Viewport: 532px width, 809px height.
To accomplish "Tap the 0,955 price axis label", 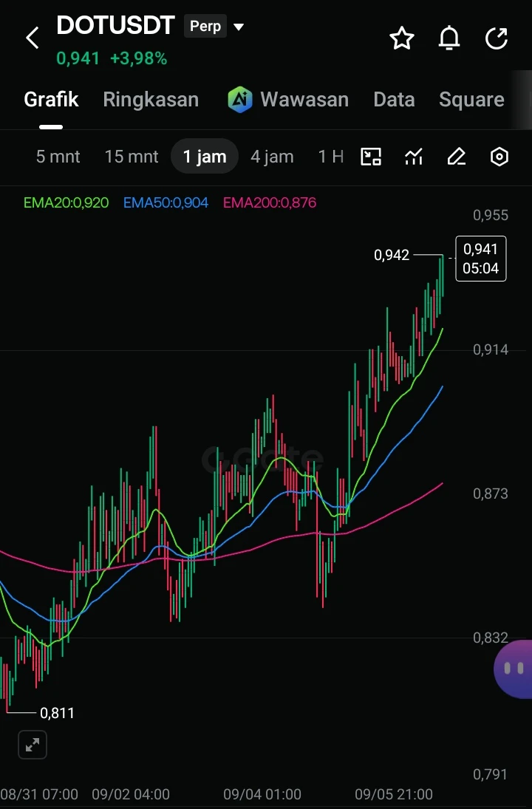I will tap(490, 215).
